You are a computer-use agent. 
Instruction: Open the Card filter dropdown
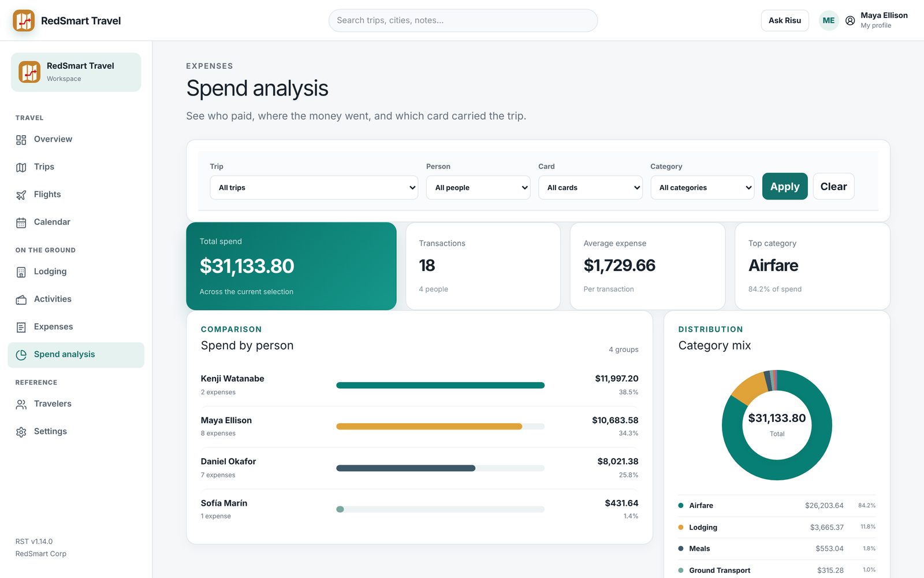point(590,187)
